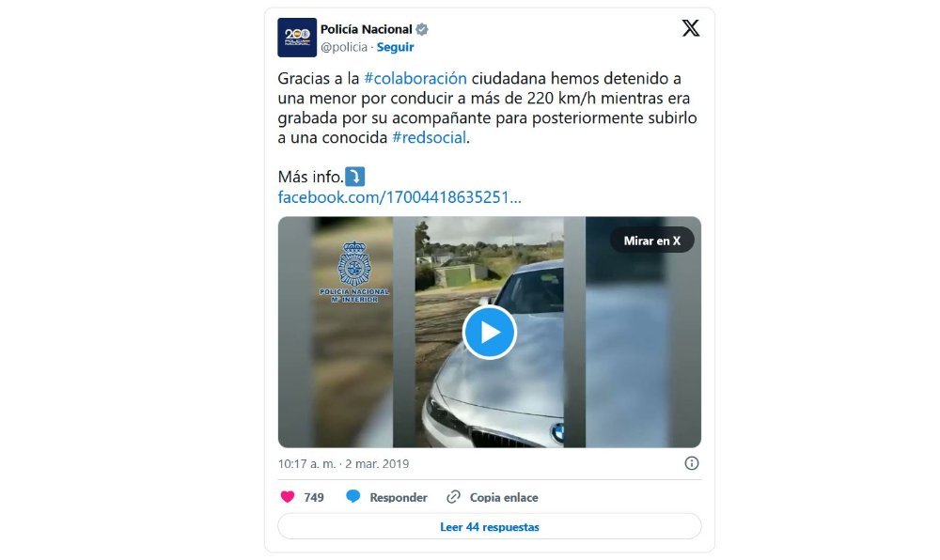The height and width of the screenshot is (560, 940).
Task: Click the Responder label
Action: click(x=398, y=497)
